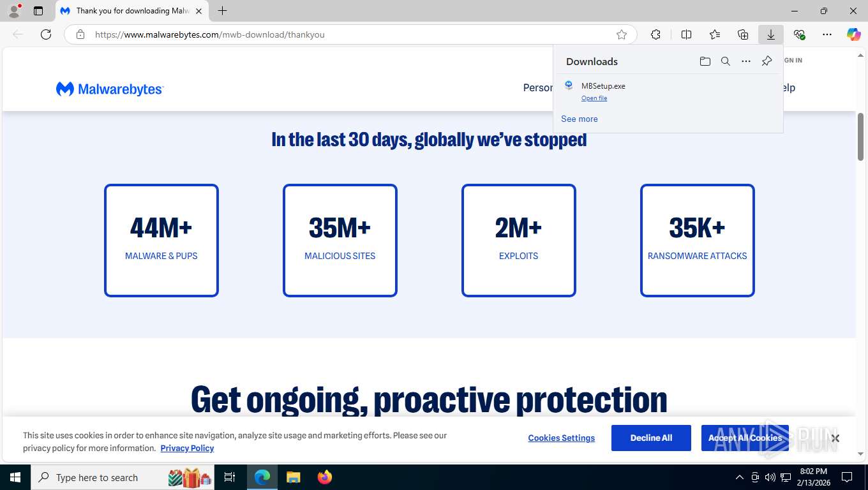
Task: Select the 44M+ Malware & PUPs card
Action: pyautogui.click(x=161, y=241)
